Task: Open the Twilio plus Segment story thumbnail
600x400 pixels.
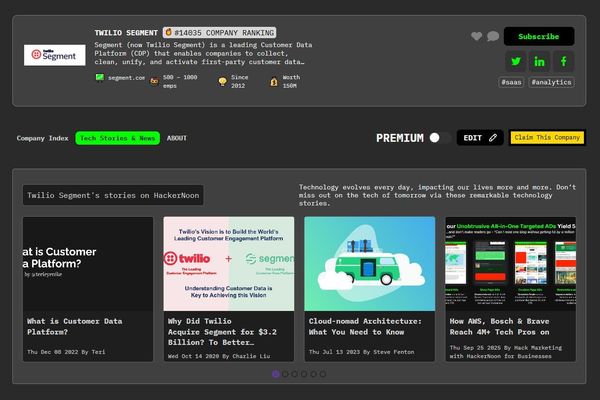Action: click(x=229, y=264)
